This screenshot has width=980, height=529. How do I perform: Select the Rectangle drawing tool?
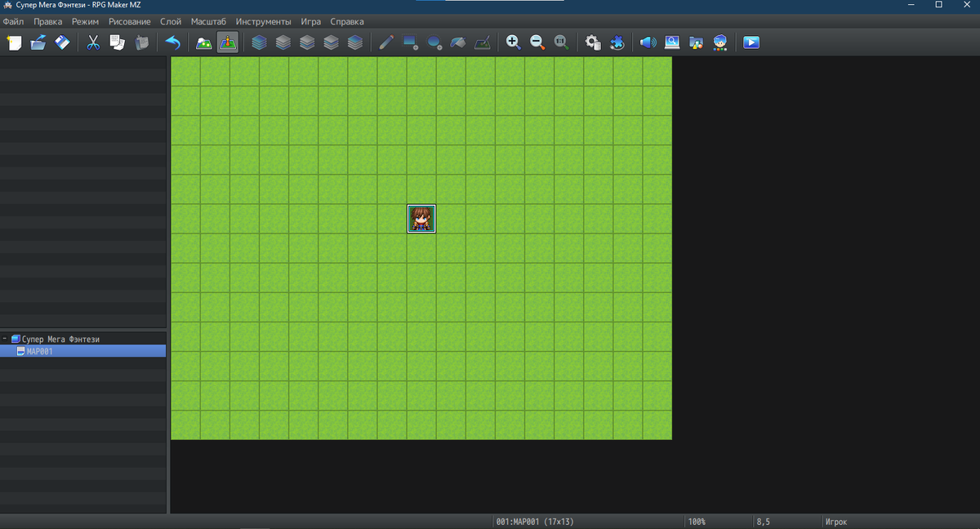pyautogui.click(x=410, y=42)
